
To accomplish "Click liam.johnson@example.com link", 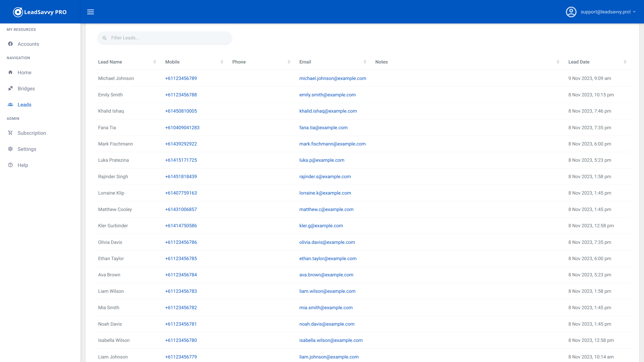I will pos(329,357).
